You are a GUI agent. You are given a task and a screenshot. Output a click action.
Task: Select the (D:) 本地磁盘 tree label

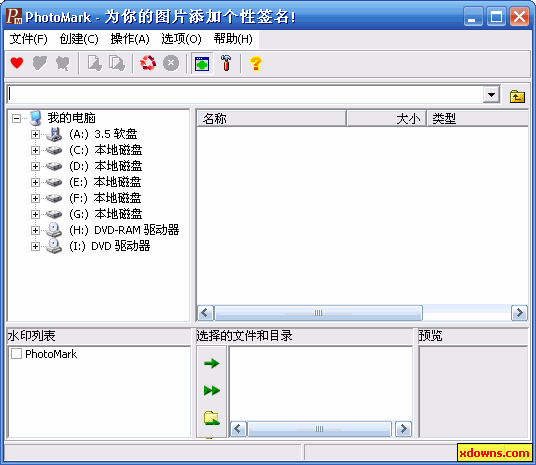point(105,166)
